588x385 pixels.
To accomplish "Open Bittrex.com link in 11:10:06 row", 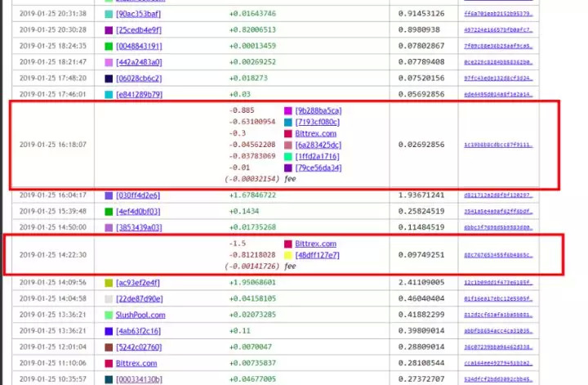I will click(136, 363).
